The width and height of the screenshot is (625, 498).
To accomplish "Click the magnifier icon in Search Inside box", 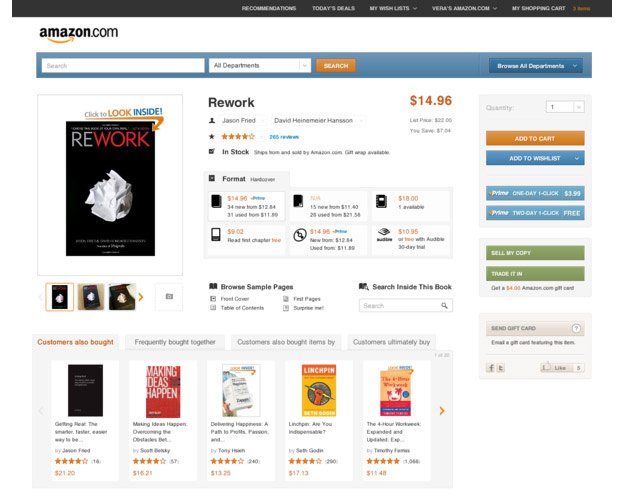I will [444, 306].
